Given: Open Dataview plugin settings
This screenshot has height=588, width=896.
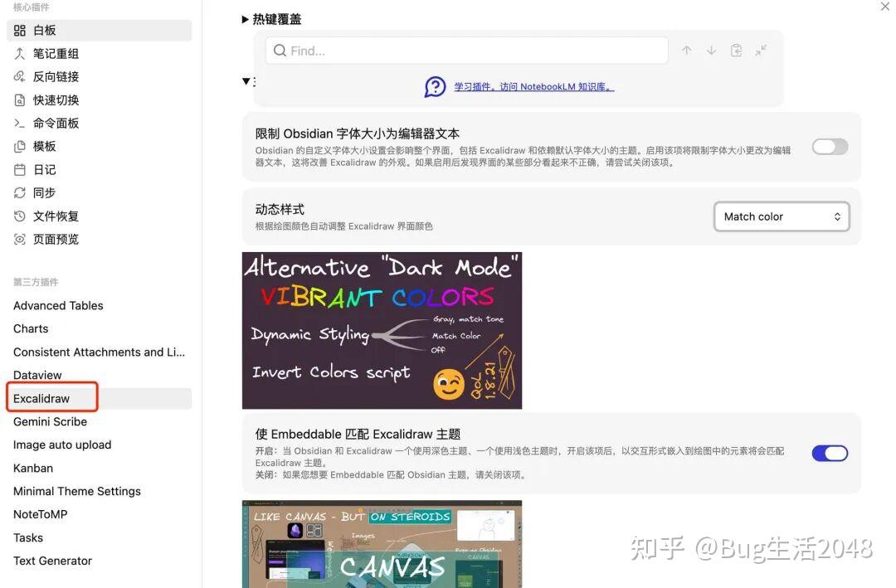Looking at the screenshot, I should coord(100,376).
